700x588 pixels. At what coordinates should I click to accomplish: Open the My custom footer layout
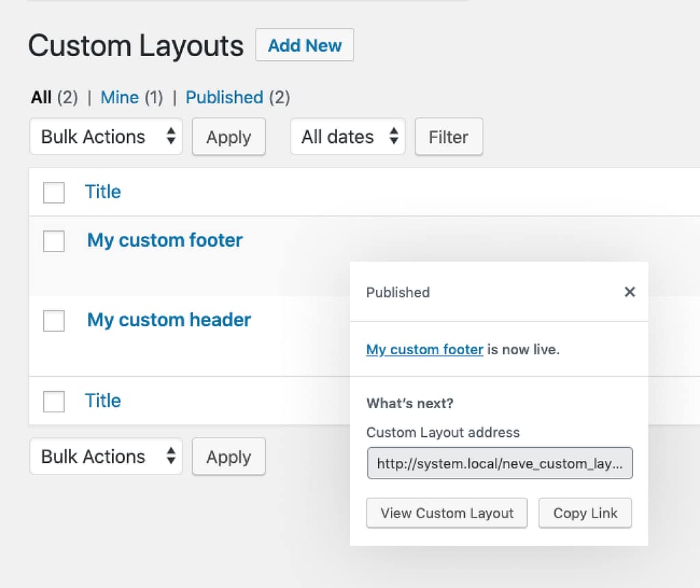pyautogui.click(x=164, y=240)
